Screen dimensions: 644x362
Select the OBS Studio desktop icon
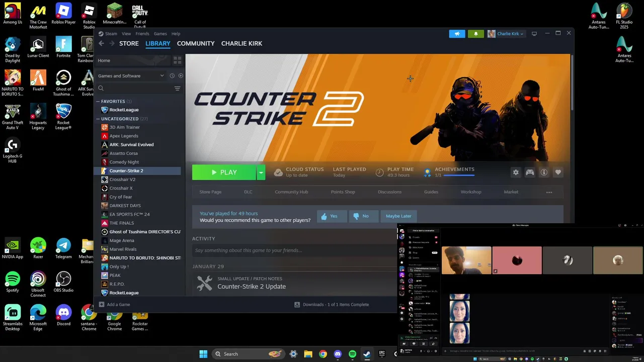63,282
